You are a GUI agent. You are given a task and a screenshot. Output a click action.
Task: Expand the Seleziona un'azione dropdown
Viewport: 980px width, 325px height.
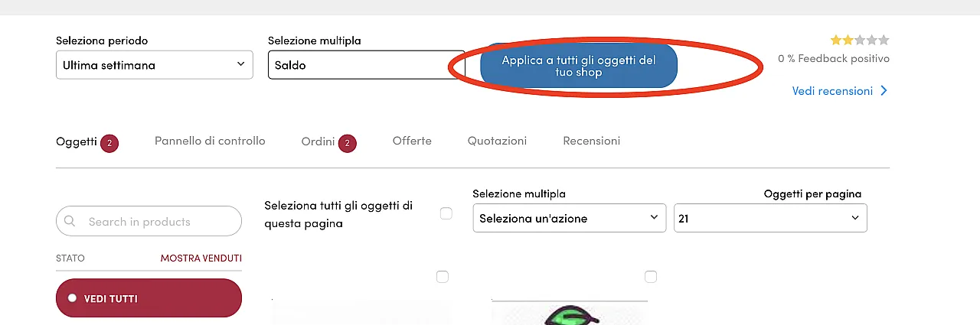570,218
